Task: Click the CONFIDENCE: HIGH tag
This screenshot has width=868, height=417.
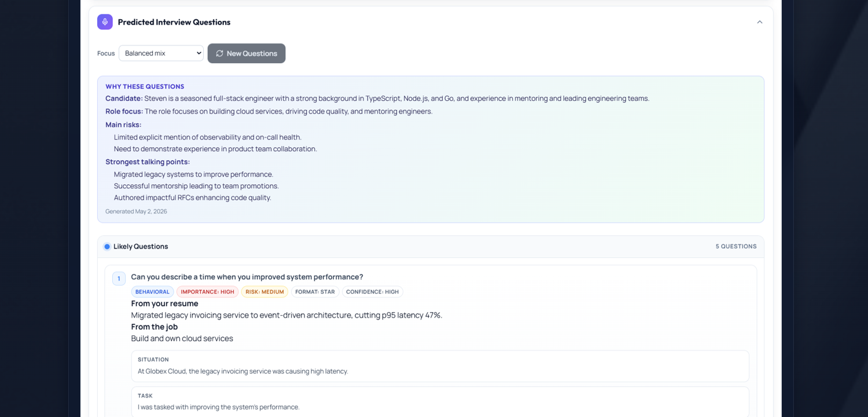Action: 372,292
